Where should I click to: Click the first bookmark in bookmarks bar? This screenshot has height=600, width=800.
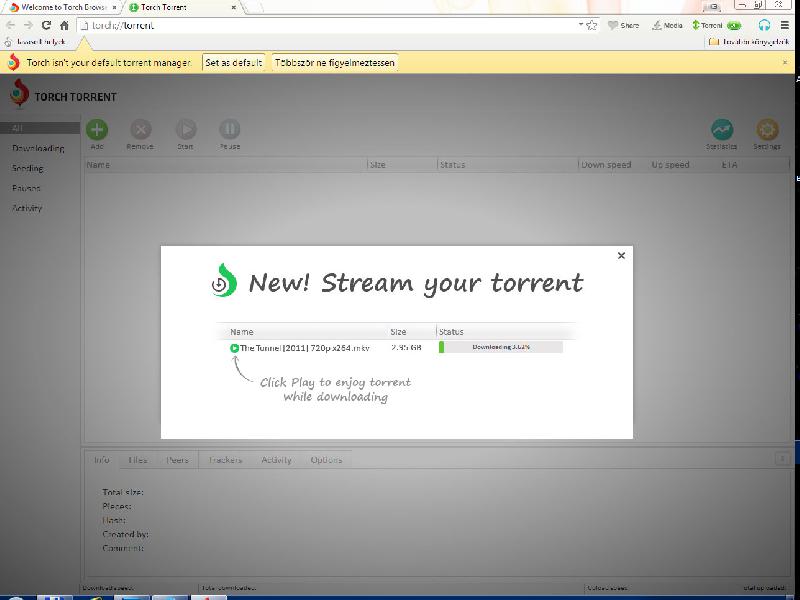35,42
